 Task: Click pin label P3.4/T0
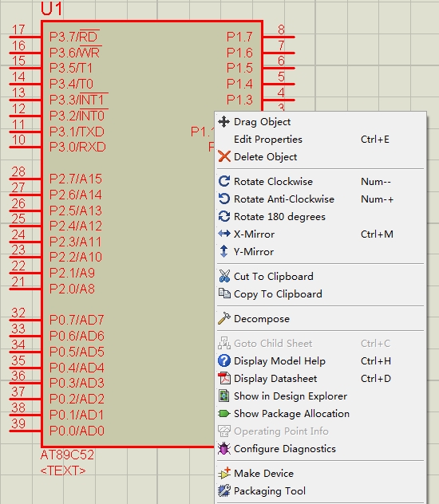point(71,84)
